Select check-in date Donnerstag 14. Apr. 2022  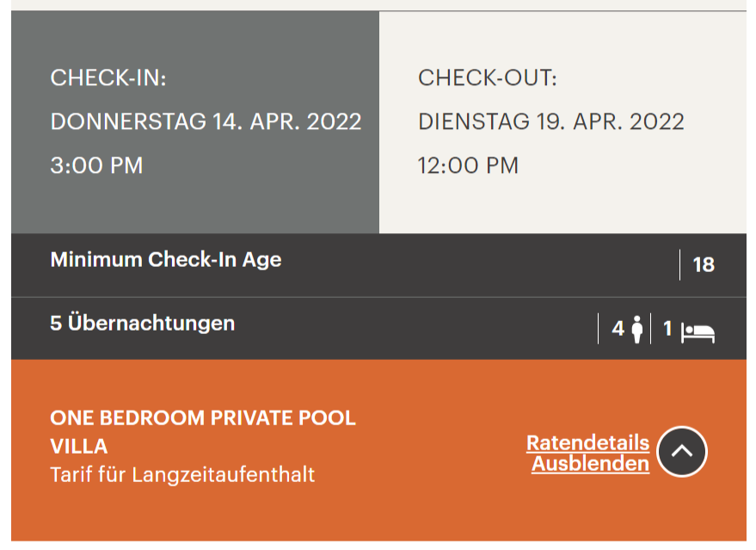(x=206, y=121)
